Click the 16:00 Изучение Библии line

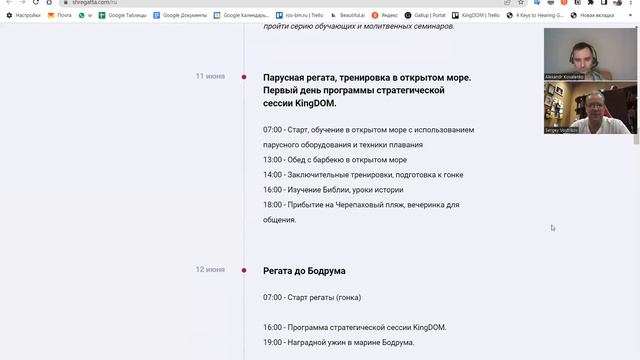333,190
